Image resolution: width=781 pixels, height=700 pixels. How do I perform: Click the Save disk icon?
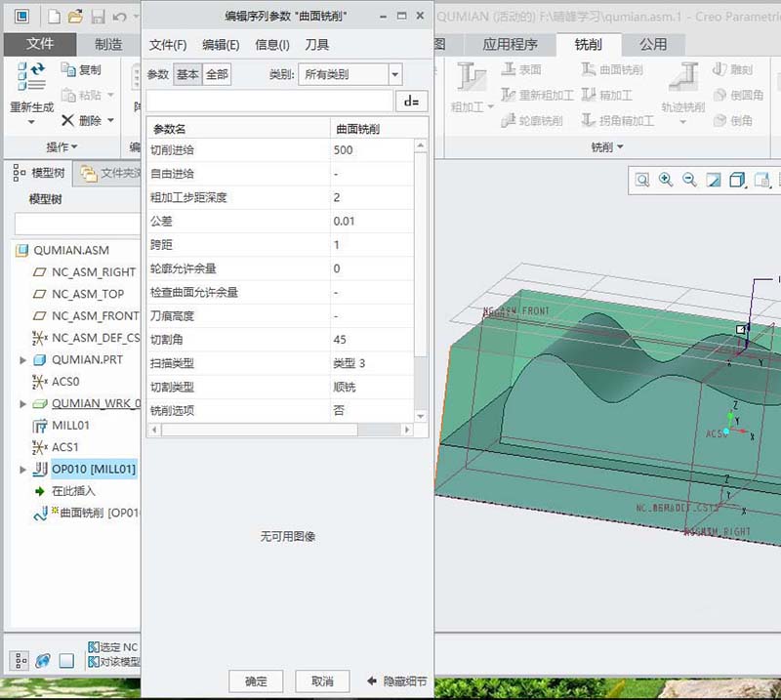98,17
